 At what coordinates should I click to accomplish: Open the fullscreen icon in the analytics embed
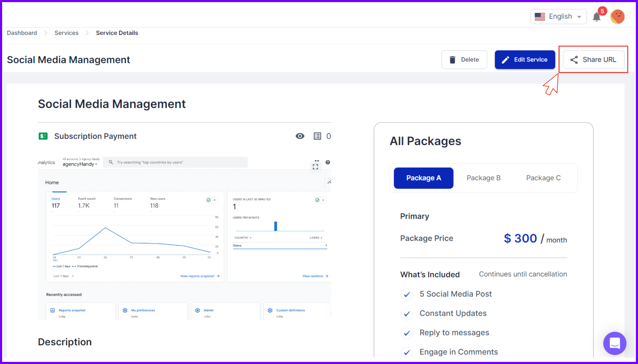pos(316,166)
